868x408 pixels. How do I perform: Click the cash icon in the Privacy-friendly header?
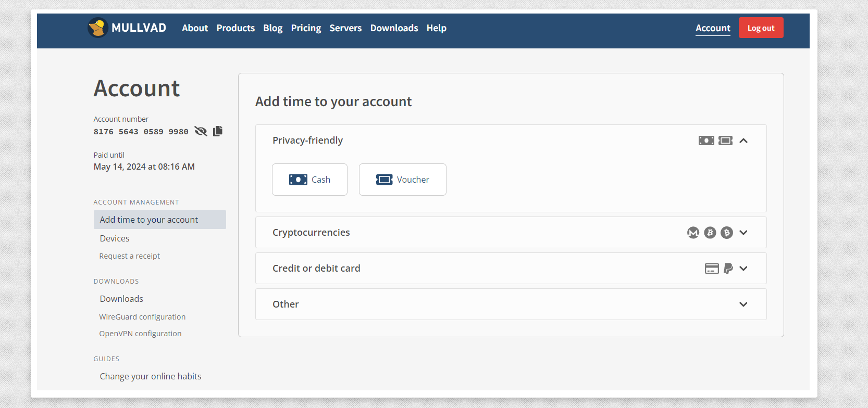point(706,141)
